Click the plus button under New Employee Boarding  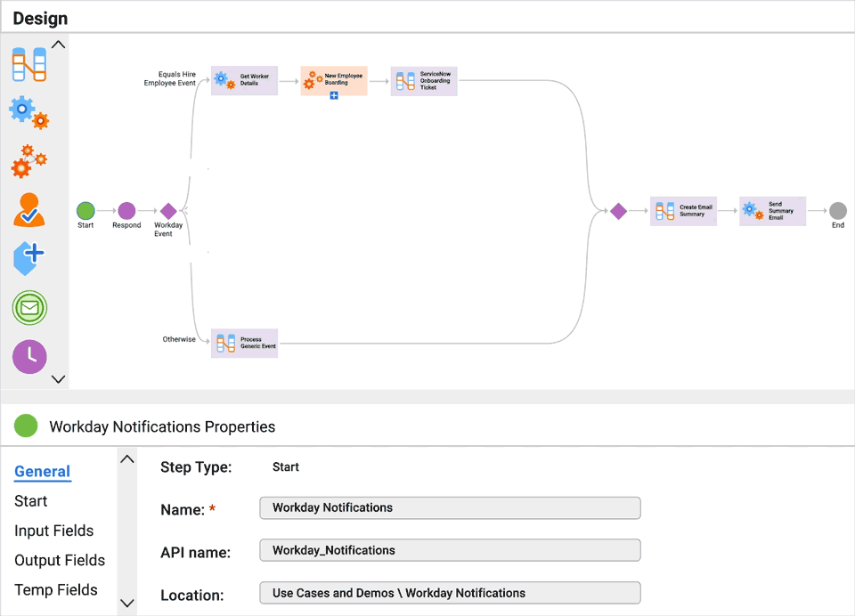[x=334, y=94]
